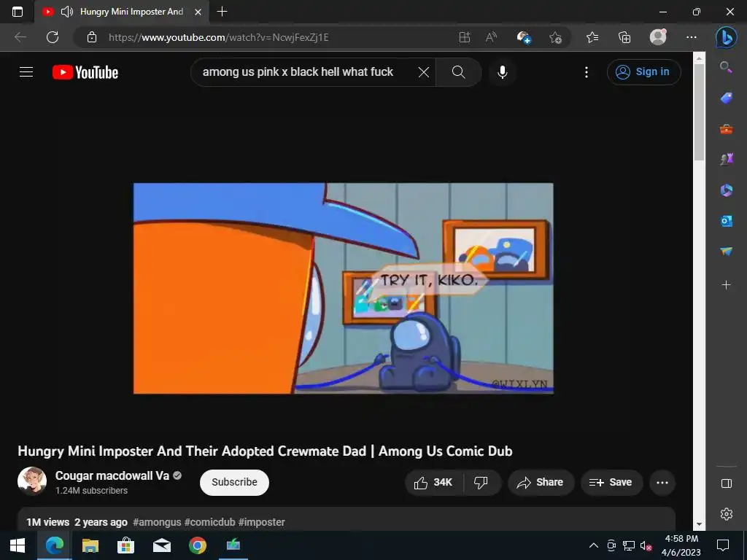The height and width of the screenshot is (560, 747).
Task: Go back with the browser arrow
Action: [20, 37]
